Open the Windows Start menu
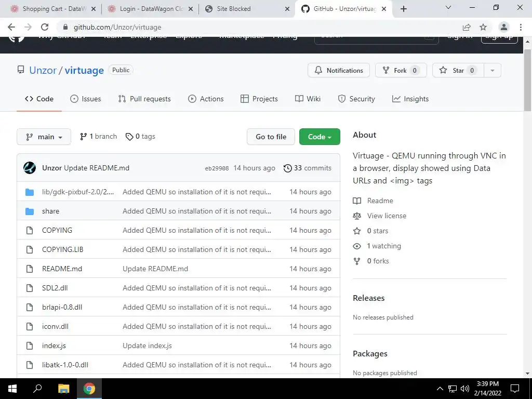Viewport: 532px width, 399px height. 12,389
